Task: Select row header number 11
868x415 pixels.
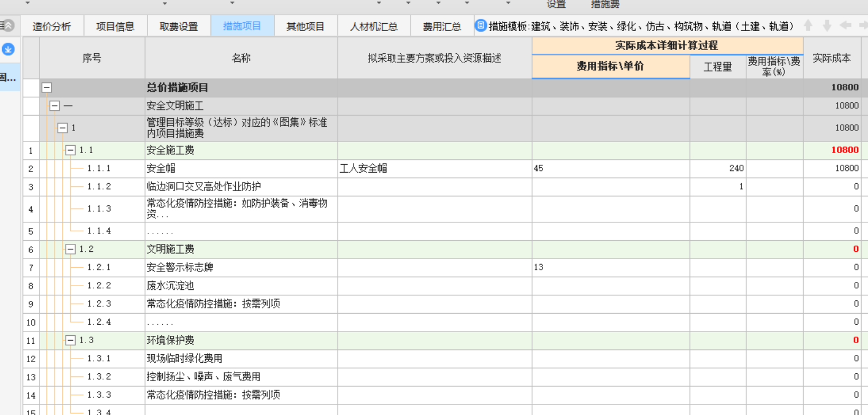Action: [31, 341]
